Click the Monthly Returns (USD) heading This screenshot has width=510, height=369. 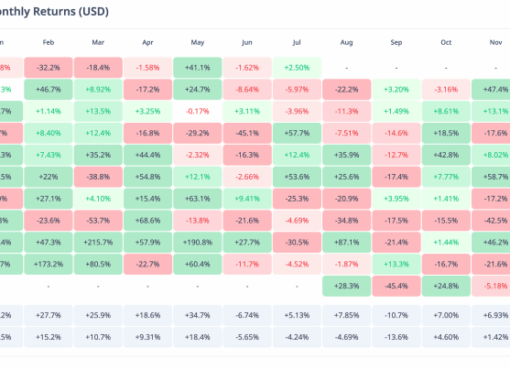point(53,12)
